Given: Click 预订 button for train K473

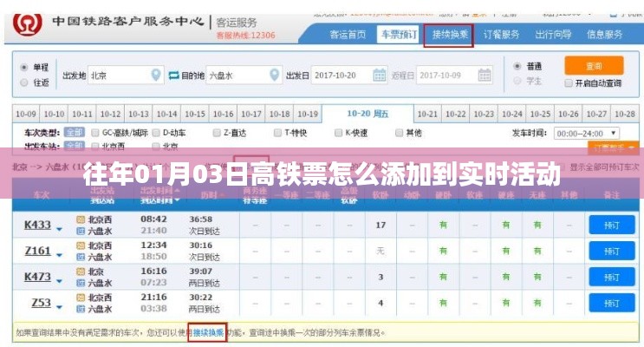Looking at the screenshot, I should (x=606, y=278).
